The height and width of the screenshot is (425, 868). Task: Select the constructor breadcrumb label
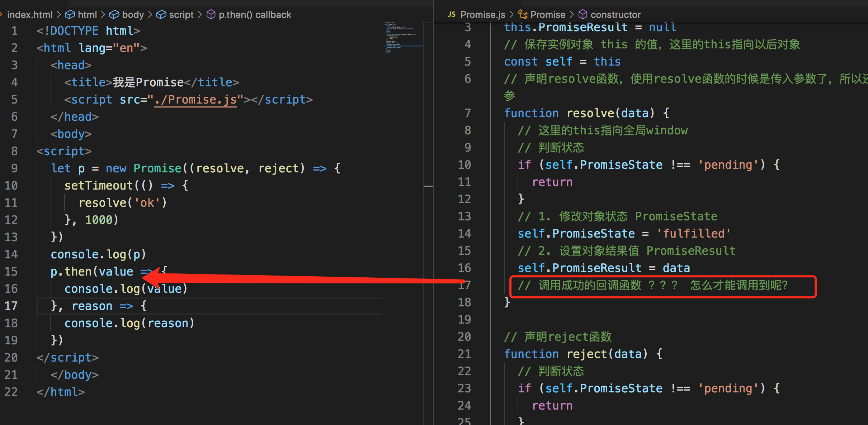[615, 15]
